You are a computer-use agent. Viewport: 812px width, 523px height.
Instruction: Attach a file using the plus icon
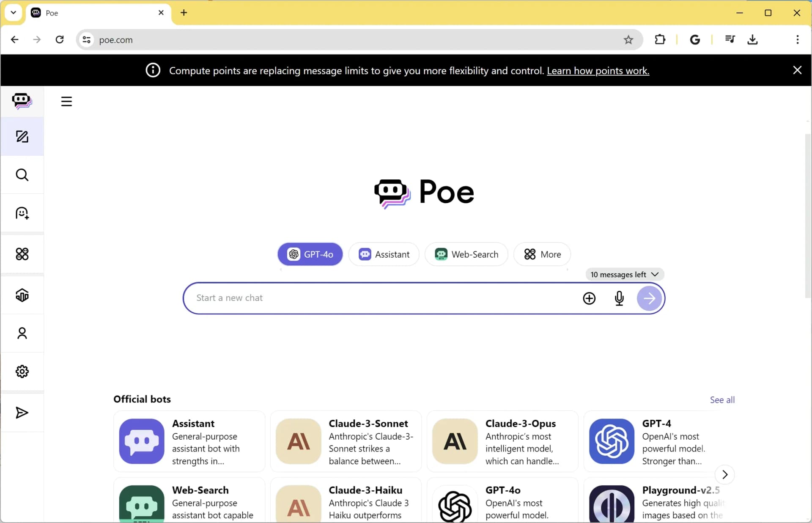[589, 298]
